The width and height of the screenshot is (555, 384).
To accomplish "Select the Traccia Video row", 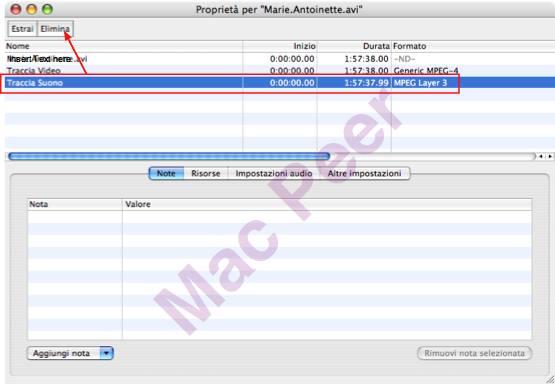I will pyautogui.click(x=280, y=71).
